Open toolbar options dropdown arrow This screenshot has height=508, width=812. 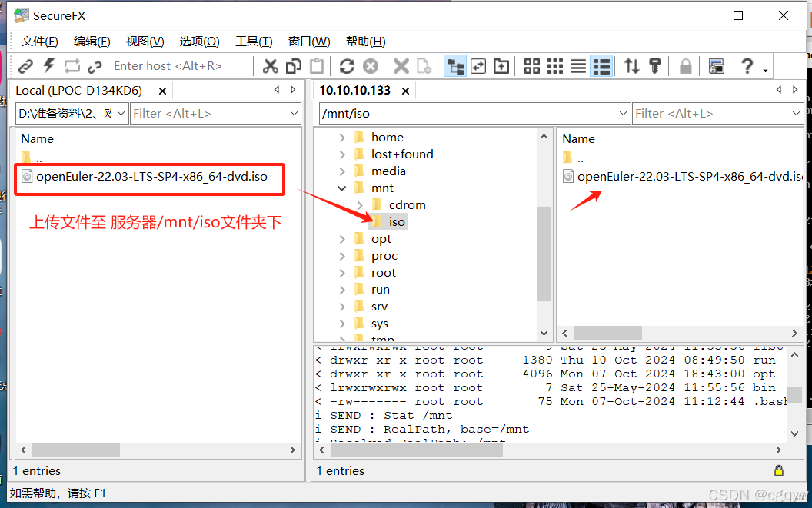[x=765, y=71]
